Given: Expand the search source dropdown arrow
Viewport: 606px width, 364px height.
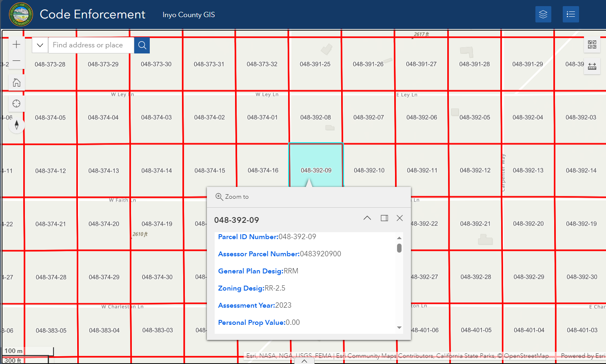Looking at the screenshot, I should tap(40, 45).
